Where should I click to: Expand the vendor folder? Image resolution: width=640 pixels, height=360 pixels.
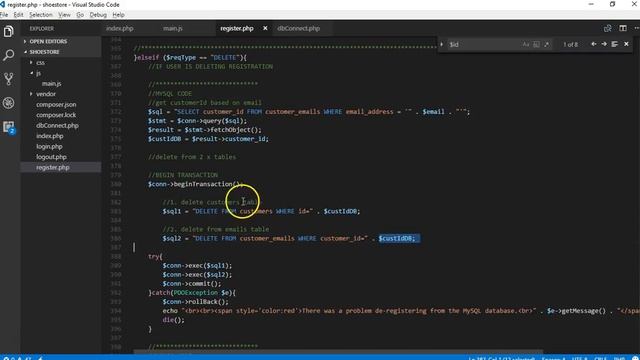46,94
